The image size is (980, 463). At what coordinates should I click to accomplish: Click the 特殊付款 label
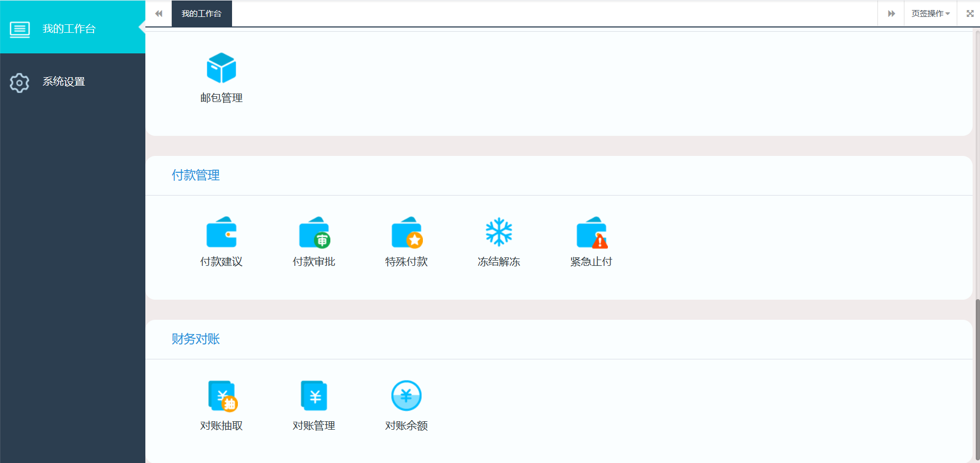(x=406, y=262)
